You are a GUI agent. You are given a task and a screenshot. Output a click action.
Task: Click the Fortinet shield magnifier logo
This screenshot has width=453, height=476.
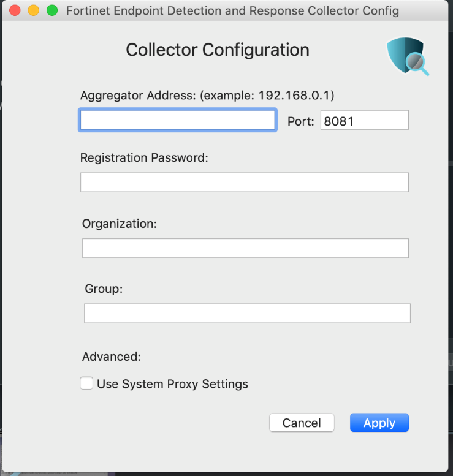point(408,56)
